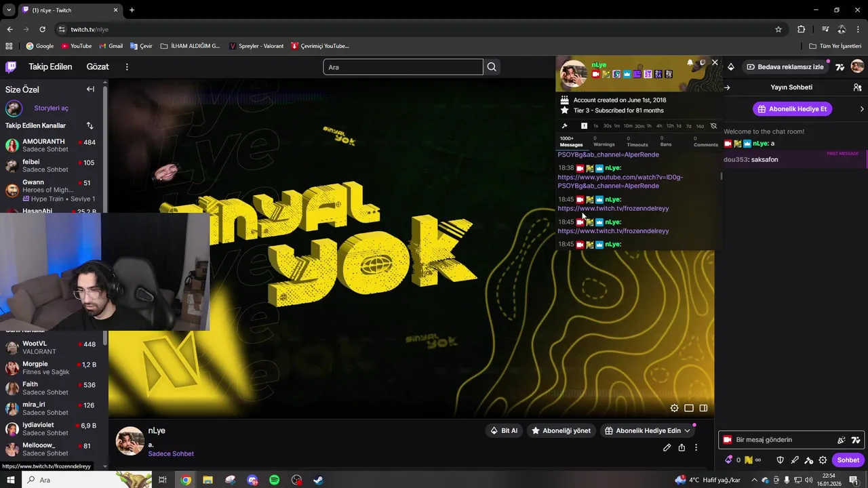Switch to Timeouts tab in user card
The height and width of the screenshot is (488, 868).
click(x=637, y=141)
